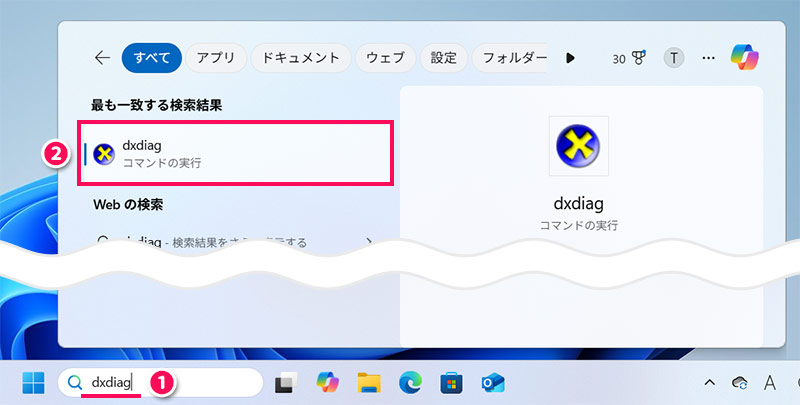Click the dxdiag title in preview pane
This screenshot has width=800, height=405.
(x=578, y=204)
